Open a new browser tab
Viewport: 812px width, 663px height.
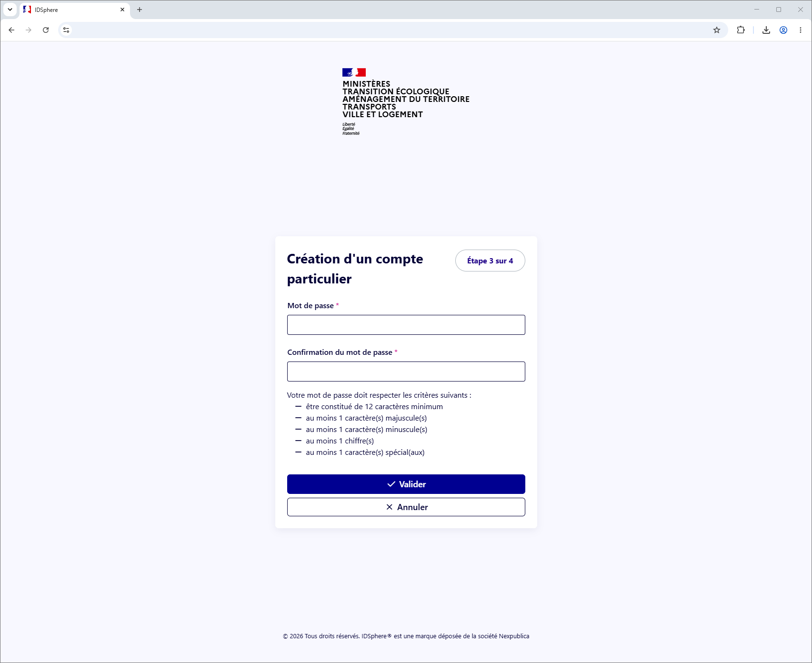click(x=140, y=10)
